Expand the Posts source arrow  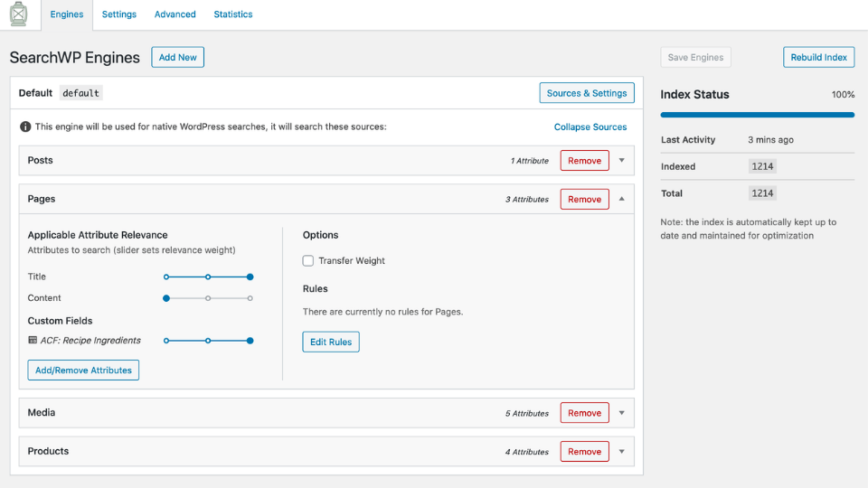point(622,161)
